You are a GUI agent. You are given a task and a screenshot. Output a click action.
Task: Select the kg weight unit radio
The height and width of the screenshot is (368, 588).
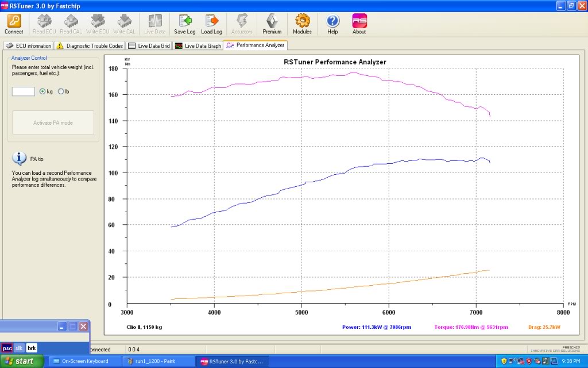(42, 91)
